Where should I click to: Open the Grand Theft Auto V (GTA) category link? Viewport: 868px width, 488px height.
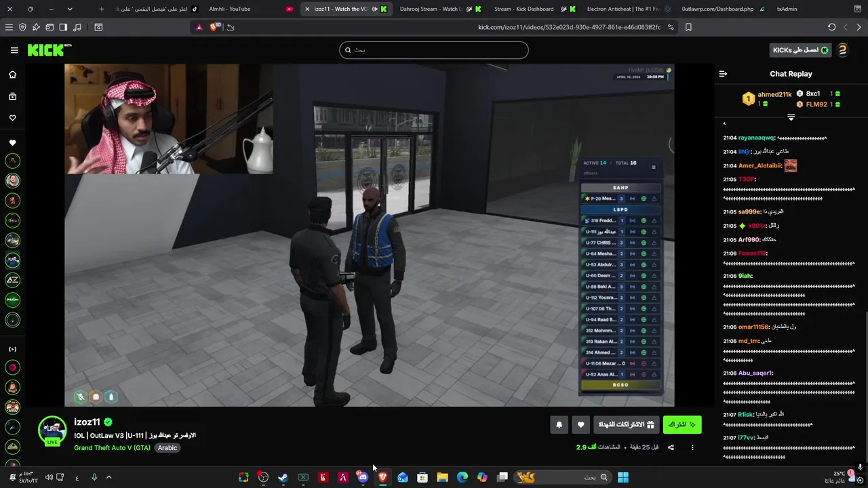112,448
